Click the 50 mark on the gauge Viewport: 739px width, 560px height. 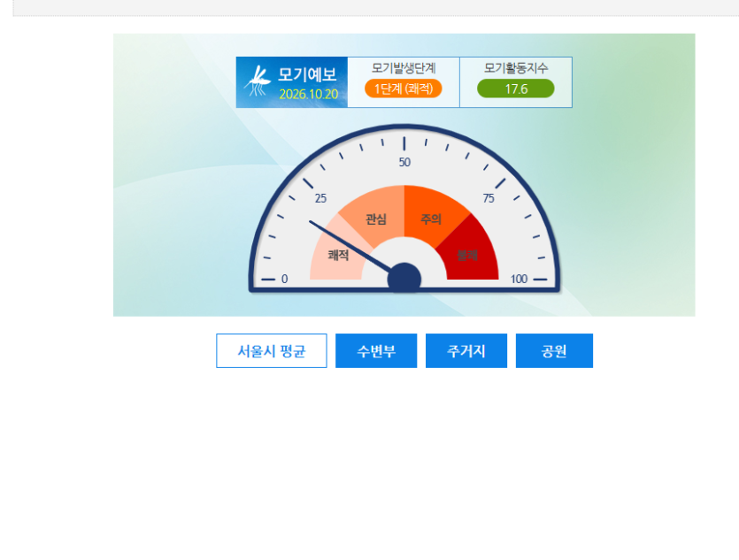pos(404,163)
